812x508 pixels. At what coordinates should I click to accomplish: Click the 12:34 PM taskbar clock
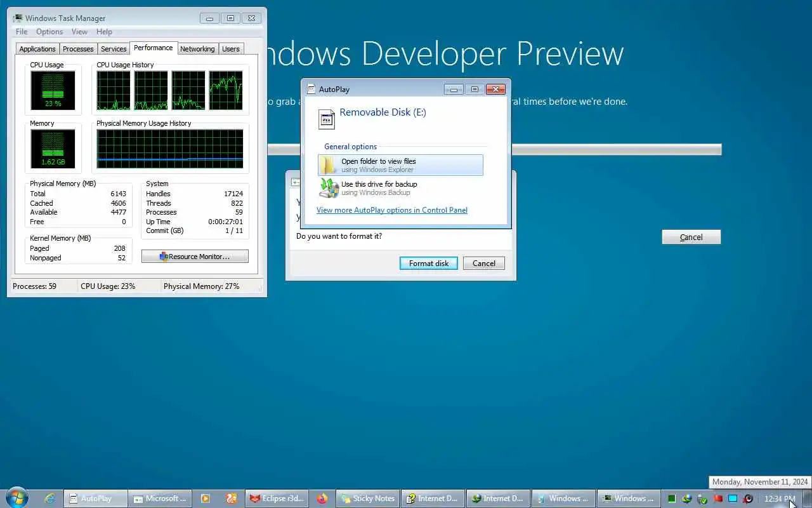[x=780, y=499]
